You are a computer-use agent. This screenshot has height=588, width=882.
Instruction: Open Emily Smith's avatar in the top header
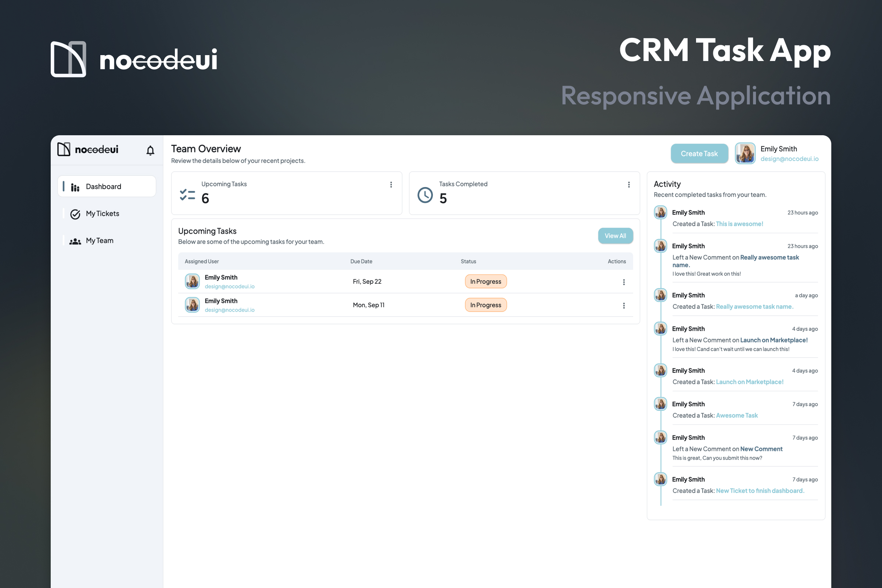(x=745, y=153)
